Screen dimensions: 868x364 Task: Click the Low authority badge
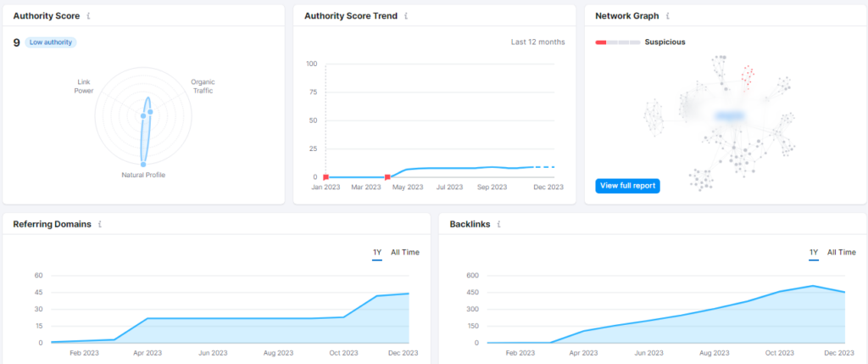pos(50,42)
